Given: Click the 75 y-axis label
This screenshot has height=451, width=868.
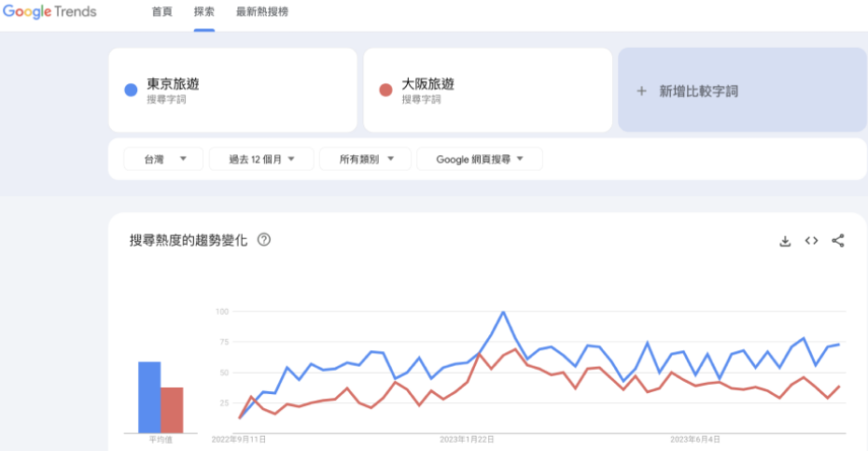Looking at the screenshot, I should (x=224, y=342).
